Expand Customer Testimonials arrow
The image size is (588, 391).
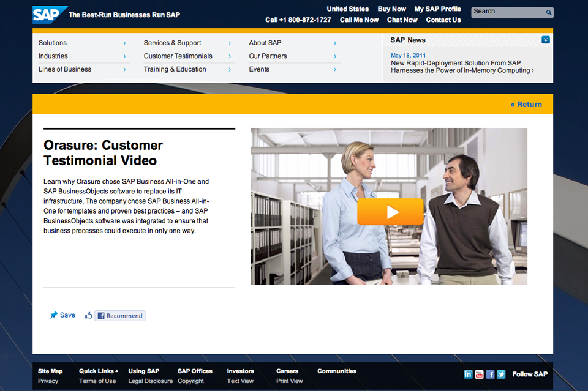tap(230, 56)
